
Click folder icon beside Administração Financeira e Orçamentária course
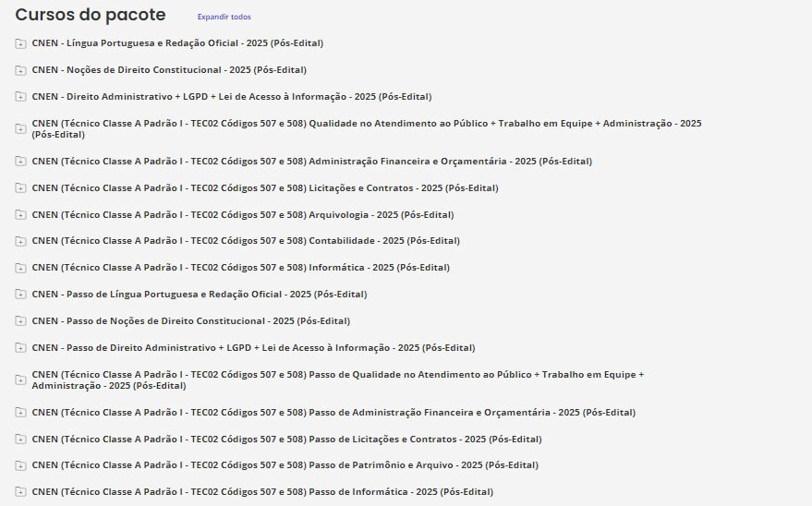21,162
